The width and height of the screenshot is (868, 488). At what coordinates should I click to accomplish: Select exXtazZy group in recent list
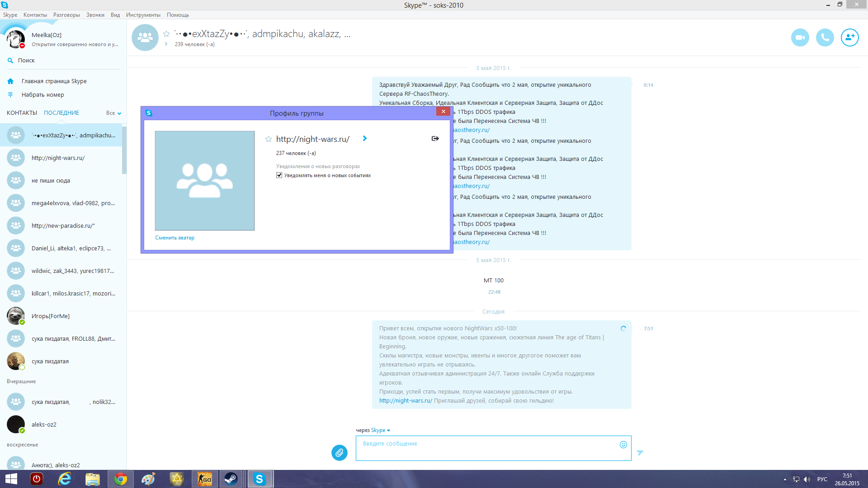click(61, 136)
